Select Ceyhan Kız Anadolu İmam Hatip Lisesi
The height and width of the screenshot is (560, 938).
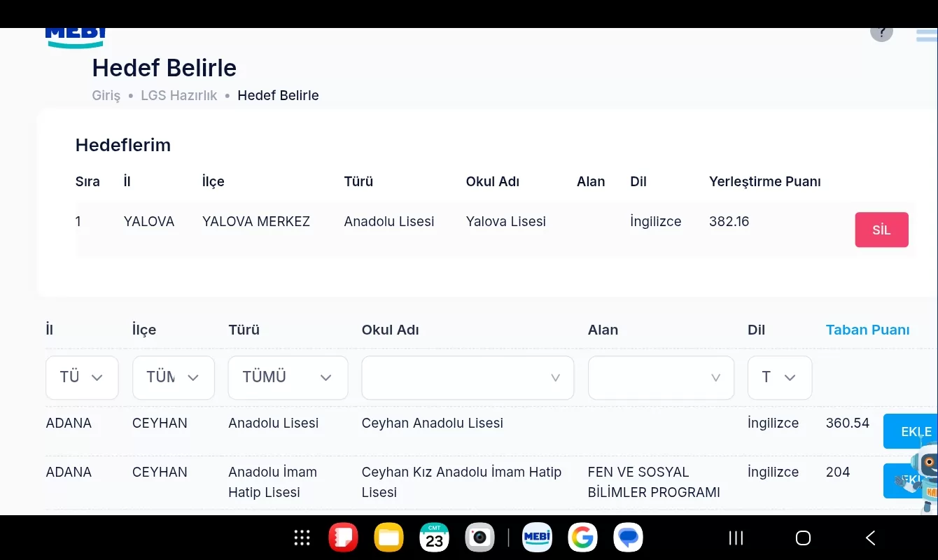461,482
